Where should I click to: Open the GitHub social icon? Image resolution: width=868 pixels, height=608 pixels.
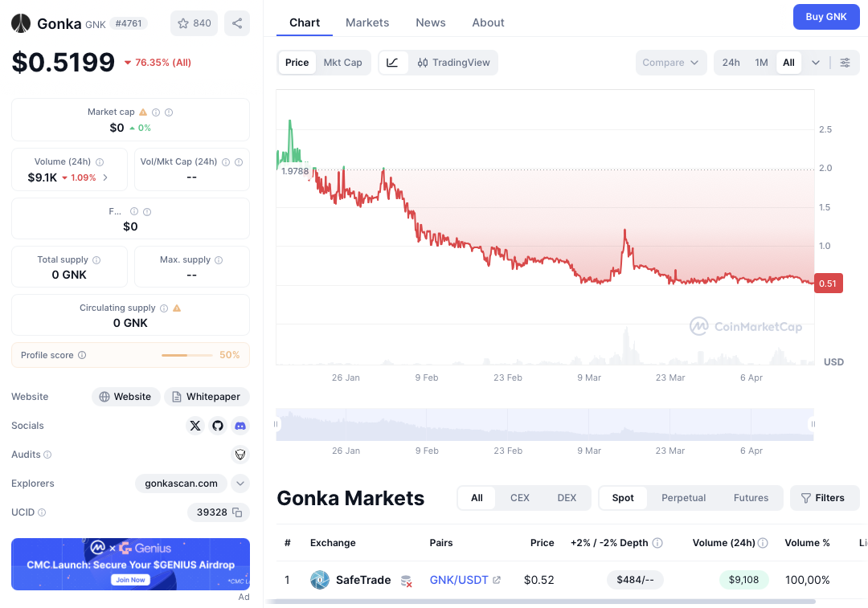218,426
